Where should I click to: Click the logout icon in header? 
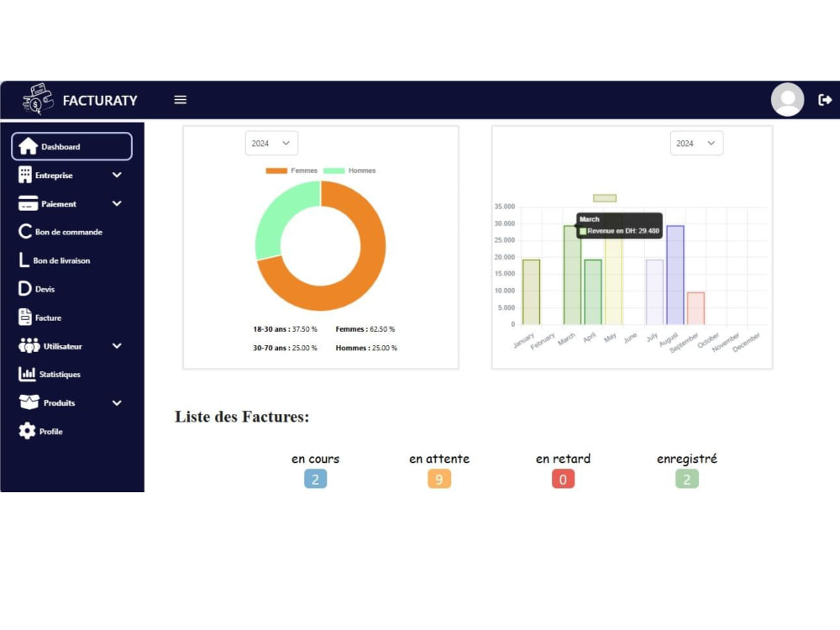[825, 100]
